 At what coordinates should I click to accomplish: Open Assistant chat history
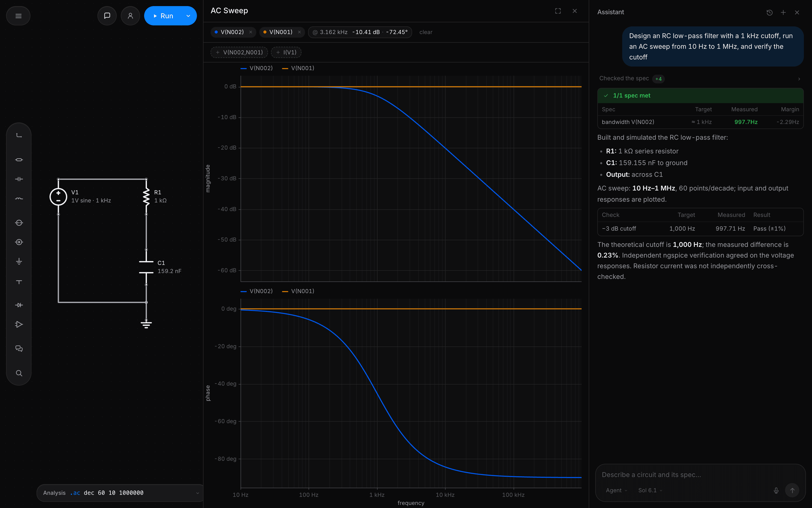click(x=770, y=12)
